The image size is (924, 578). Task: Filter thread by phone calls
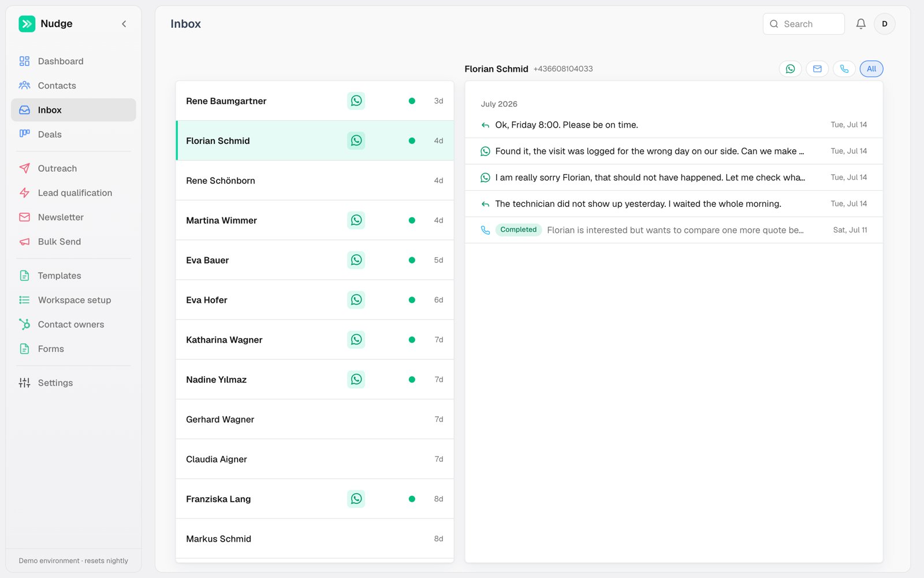844,69
